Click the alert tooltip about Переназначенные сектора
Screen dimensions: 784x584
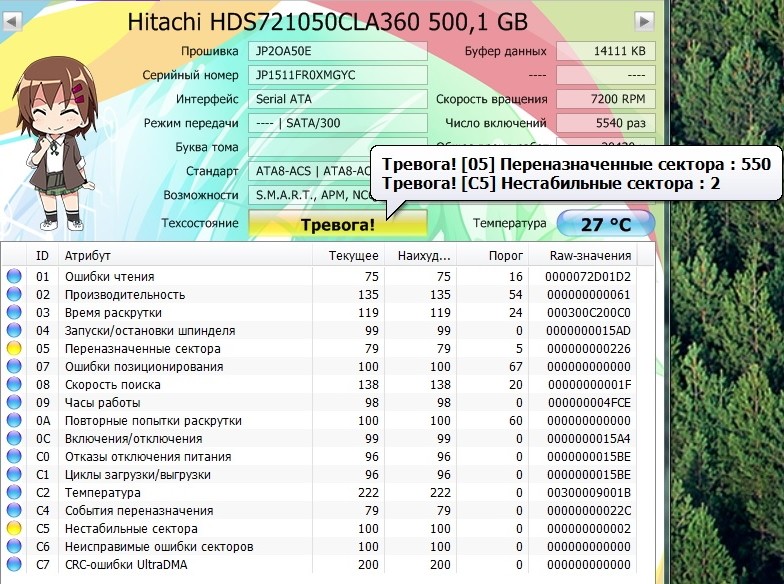(x=576, y=174)
